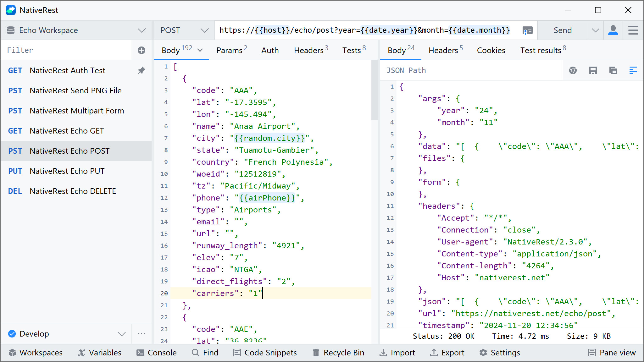Copy the response body
The width and height of the screenshot is (644, 362).
point(613,70)
